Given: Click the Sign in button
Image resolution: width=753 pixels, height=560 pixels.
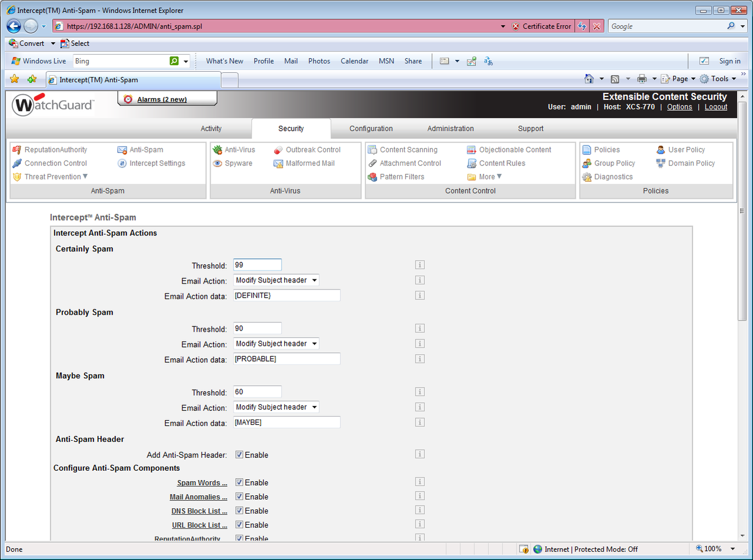Looking at the screenshot, I should (x=729, y=61).
